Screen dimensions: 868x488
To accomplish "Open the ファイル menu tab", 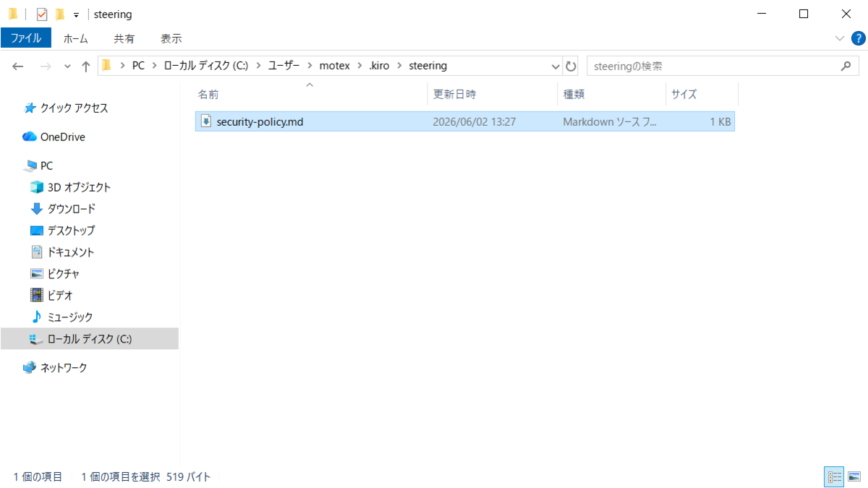I will [26, 38].
